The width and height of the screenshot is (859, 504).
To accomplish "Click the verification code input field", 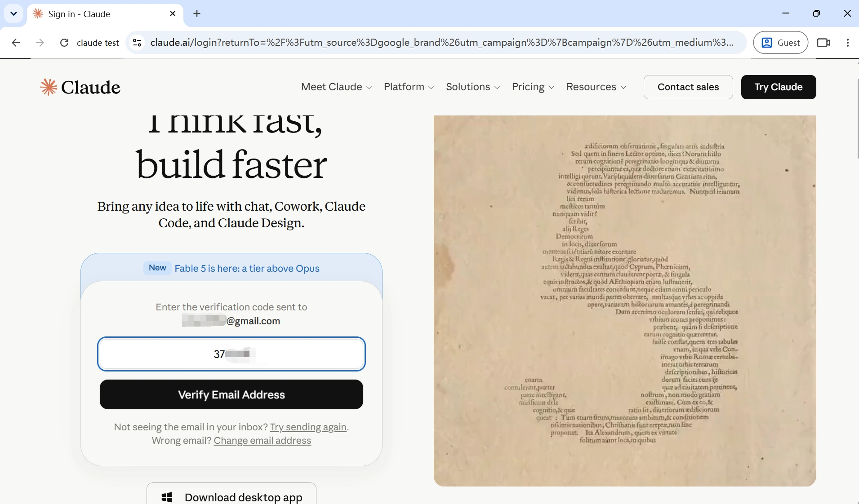I will (x=231, y=354).
